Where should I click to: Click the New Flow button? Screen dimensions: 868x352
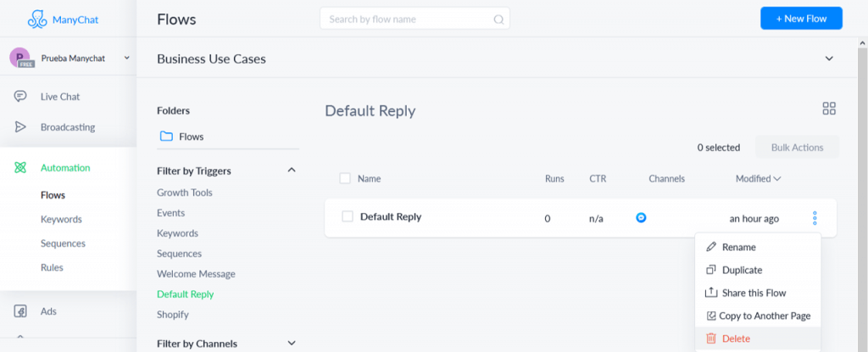click(801, 19)
